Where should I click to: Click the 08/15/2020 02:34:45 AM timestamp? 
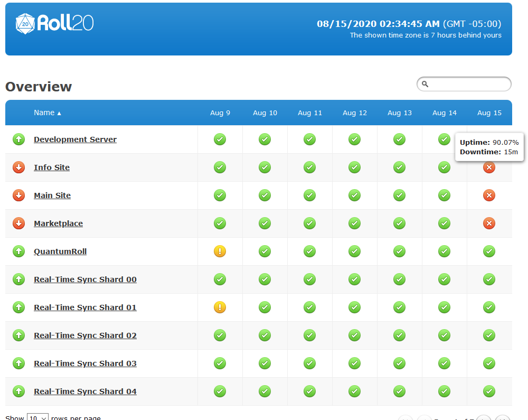pos(378,24)
